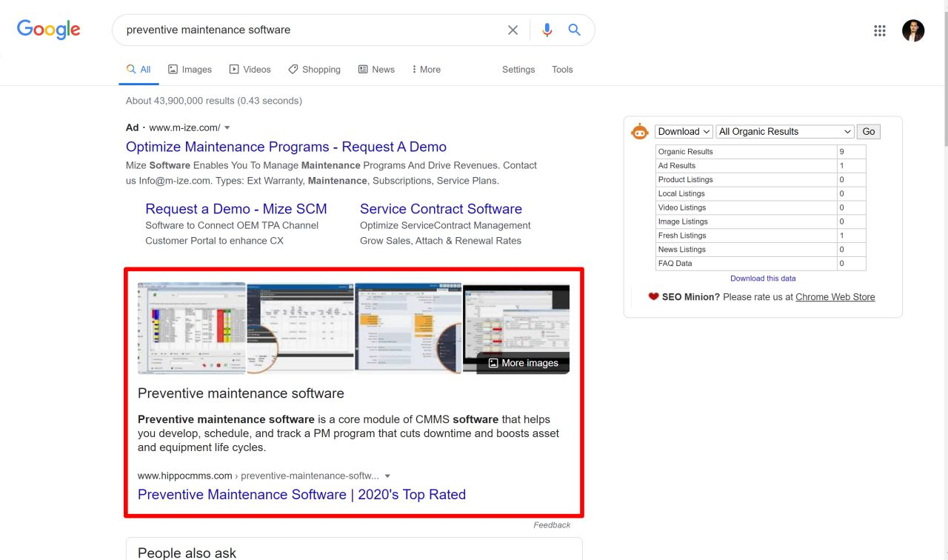The image size is (948, 560).
Task: Switch to the News tab
Action: pyautogui.click(x=376, y=70)
